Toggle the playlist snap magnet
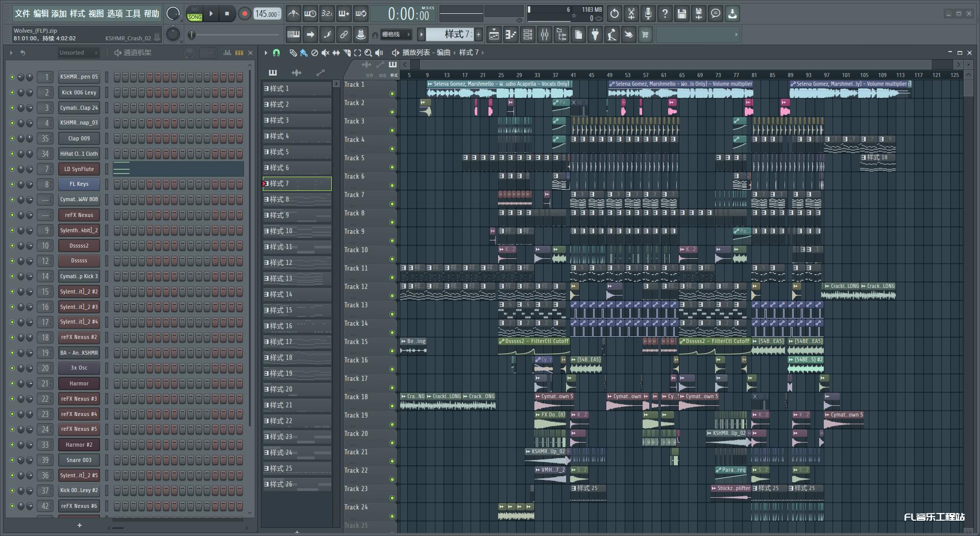The width and height of the screenshot is (980, 536). [276, 53]
